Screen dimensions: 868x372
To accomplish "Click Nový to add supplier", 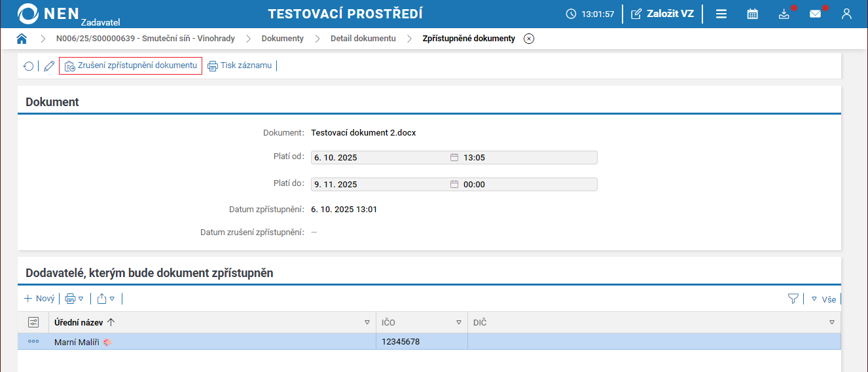I will click(x=39, y=299).
